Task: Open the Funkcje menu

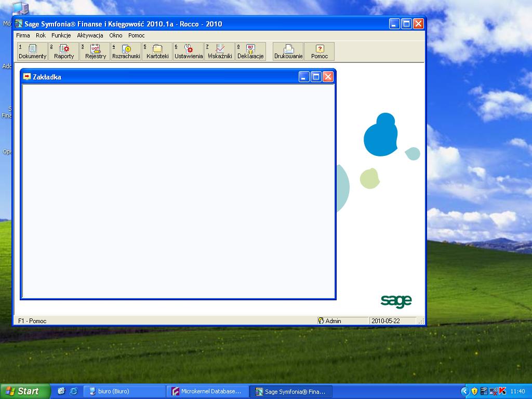Action: [61, 35]
